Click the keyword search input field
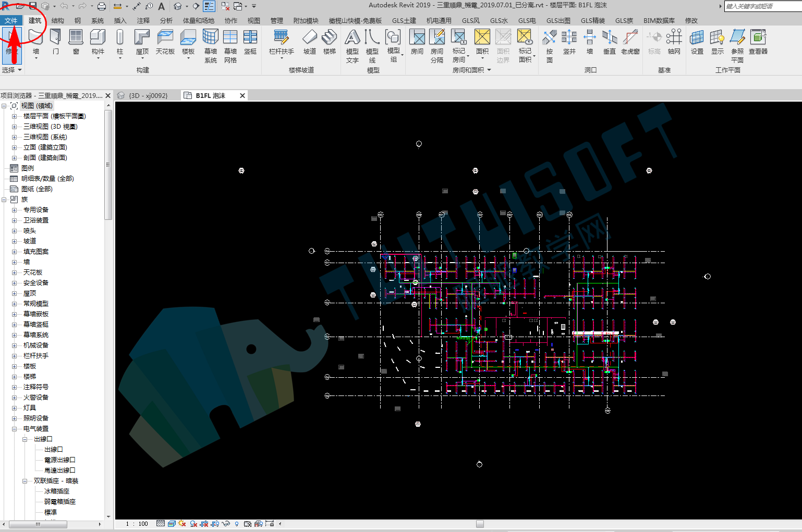Image resolution: width=802 pixels, height=532 pixels. click(763, 6)
